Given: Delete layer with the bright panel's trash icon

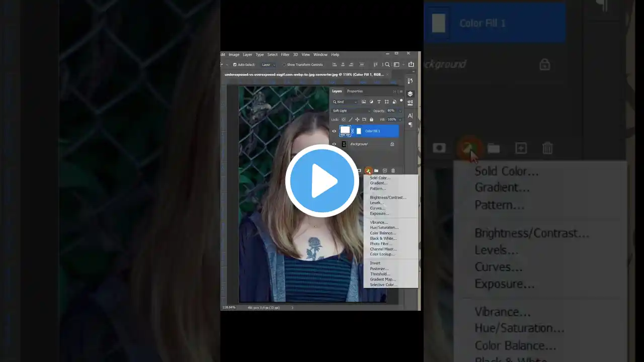Looking at the screenshot, I should pos(393,171).
